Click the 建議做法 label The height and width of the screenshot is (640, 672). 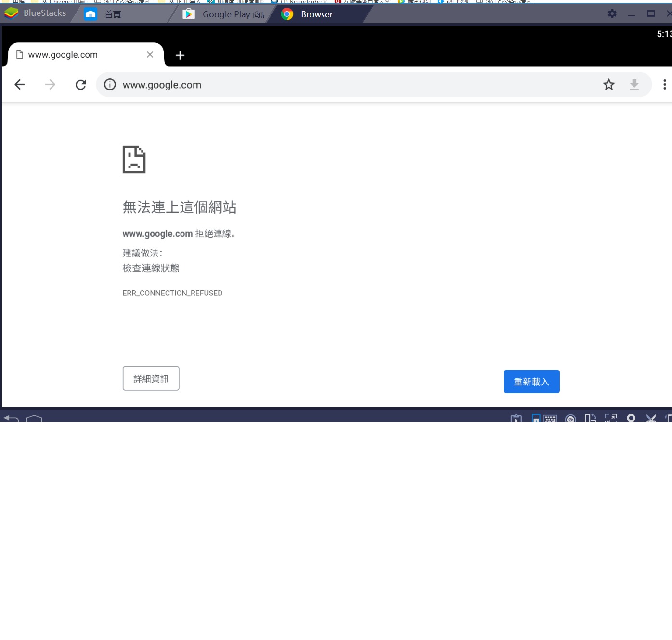pyautogui.click(x=142, y=253)
